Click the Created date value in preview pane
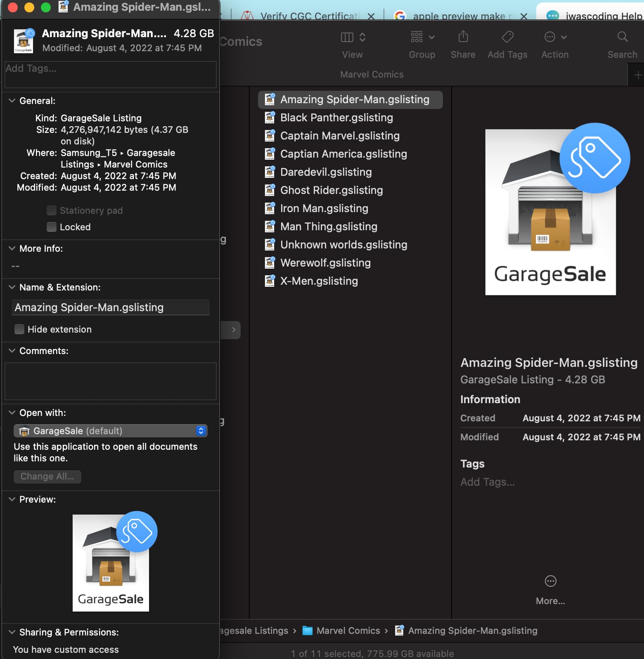This screenshot has width=644, height=659. click(582, 418)
